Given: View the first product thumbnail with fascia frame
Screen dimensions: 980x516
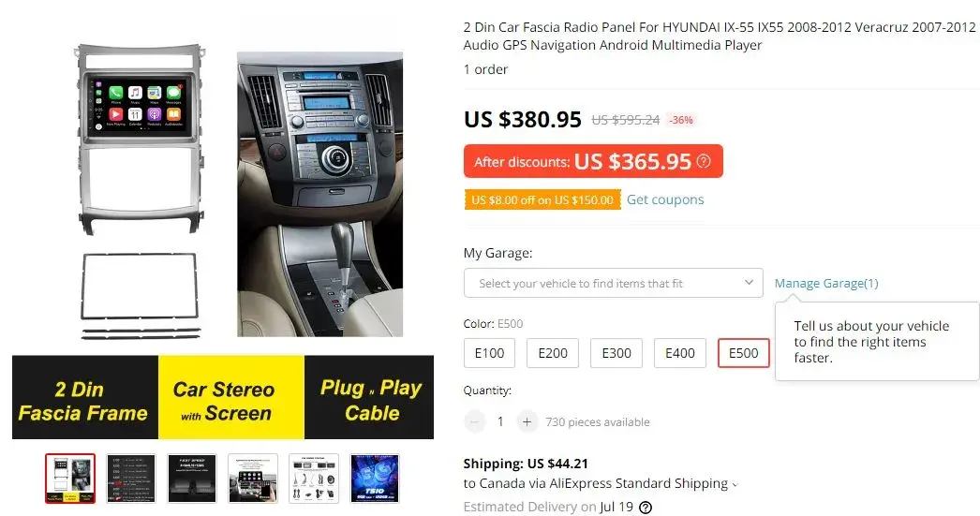Looking at the screenshot, I should point(70,479).
